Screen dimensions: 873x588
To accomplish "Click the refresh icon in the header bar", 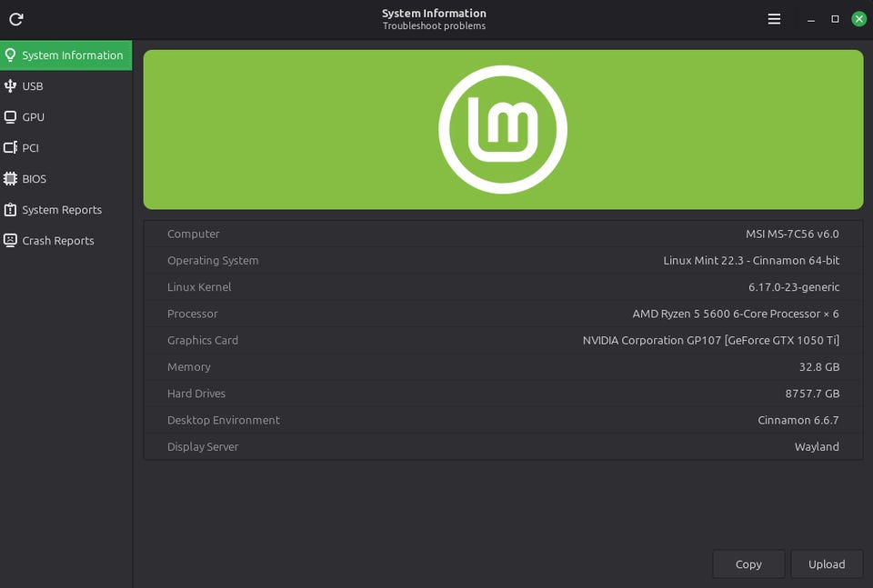I will 16,19.
